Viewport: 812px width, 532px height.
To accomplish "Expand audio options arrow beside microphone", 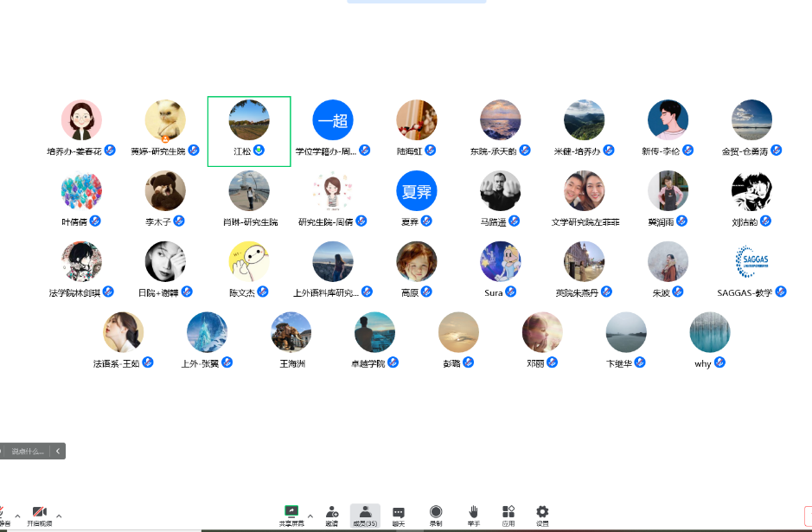I will tap(17, 516).
